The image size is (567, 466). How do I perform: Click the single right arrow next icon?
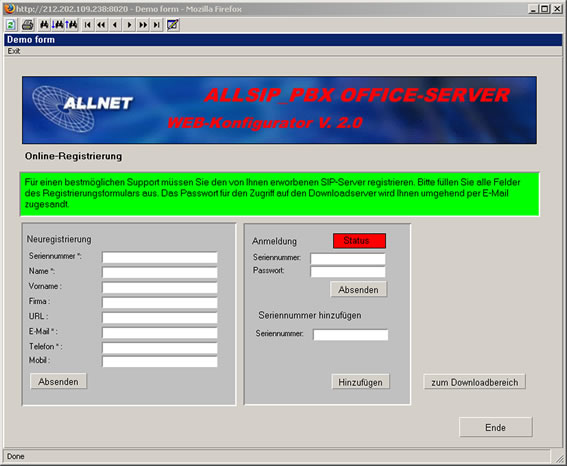pos(129,25)
